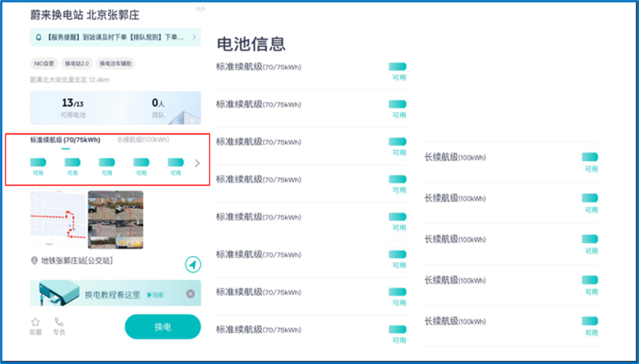Select the NIO自营 tag
This screenshot has width=639, height=364.
44,63
